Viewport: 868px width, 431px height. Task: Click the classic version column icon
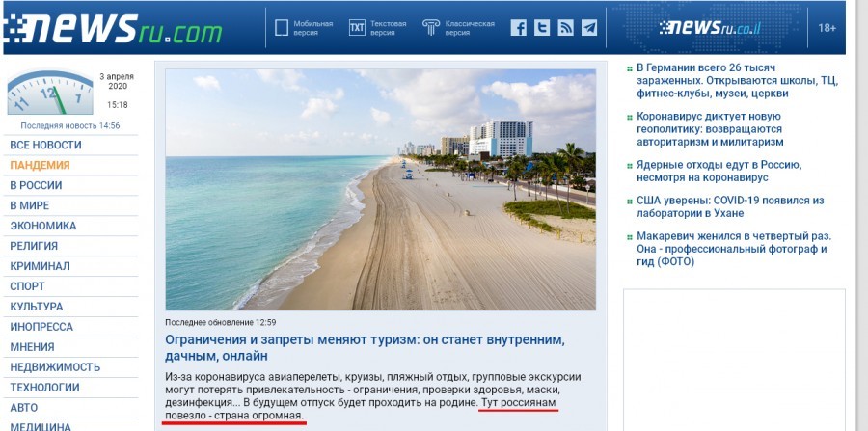coord(431,28)
